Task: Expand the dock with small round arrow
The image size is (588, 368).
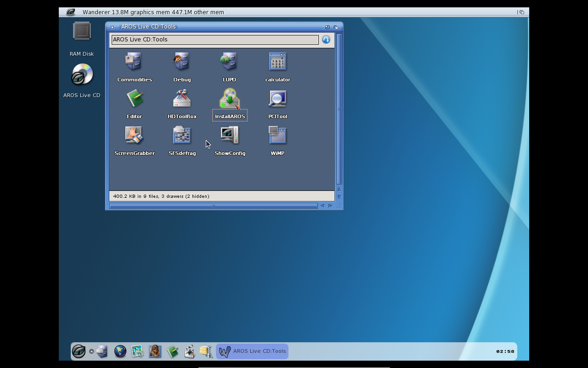Action: 91,351
